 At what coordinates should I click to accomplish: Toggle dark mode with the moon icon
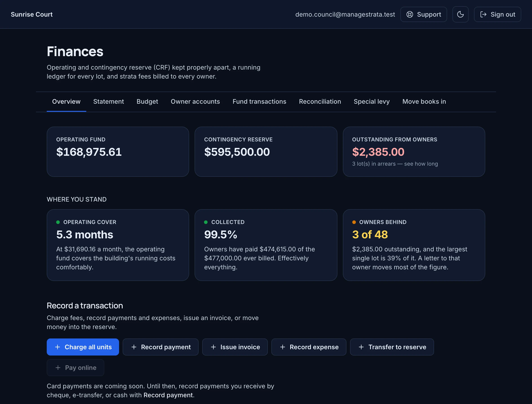tap(460, 14)
